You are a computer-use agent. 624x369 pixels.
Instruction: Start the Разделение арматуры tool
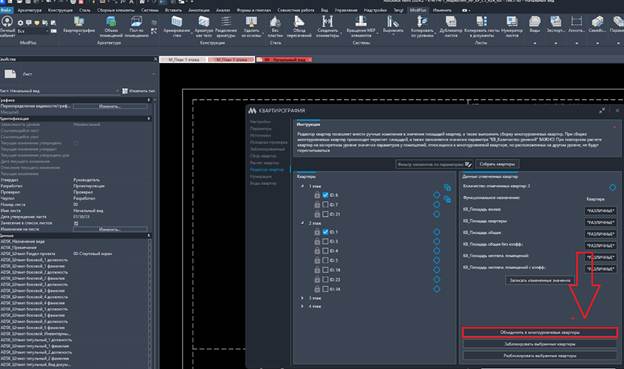(x=226, y=26)
